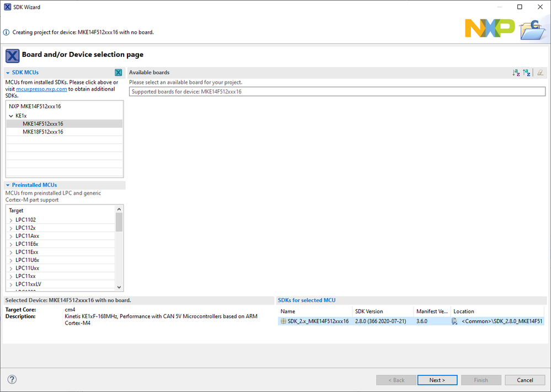Expand the LPC11Uxx target node

point(11,269)
